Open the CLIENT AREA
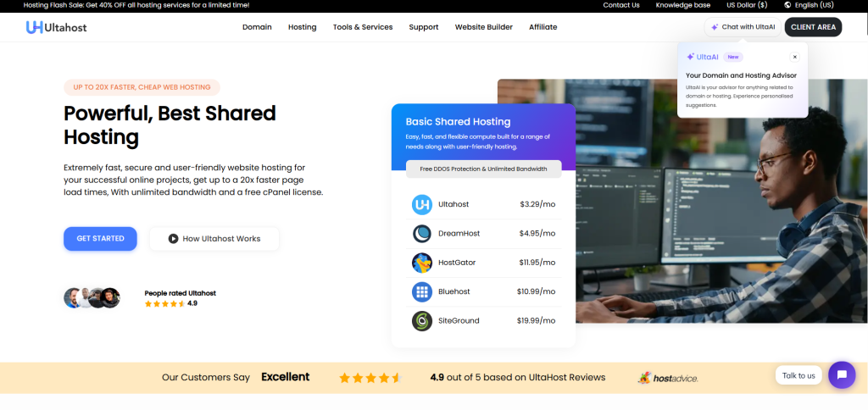 (813, 27)
